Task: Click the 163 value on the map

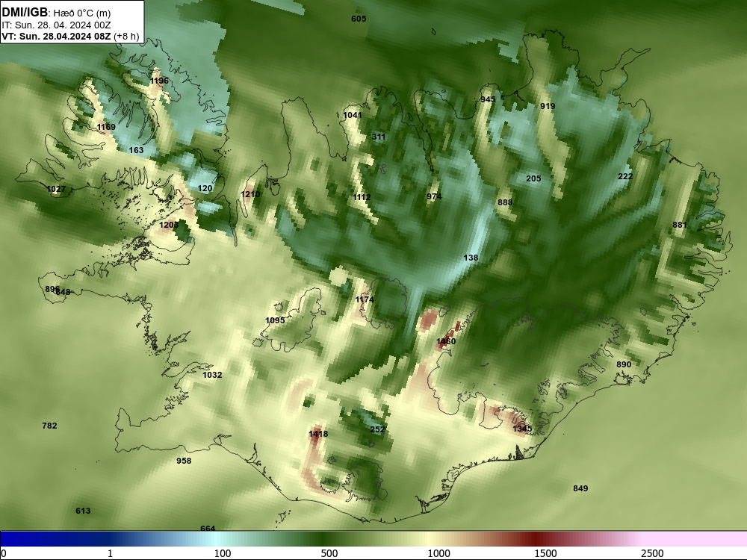Action: coord(136,150)
